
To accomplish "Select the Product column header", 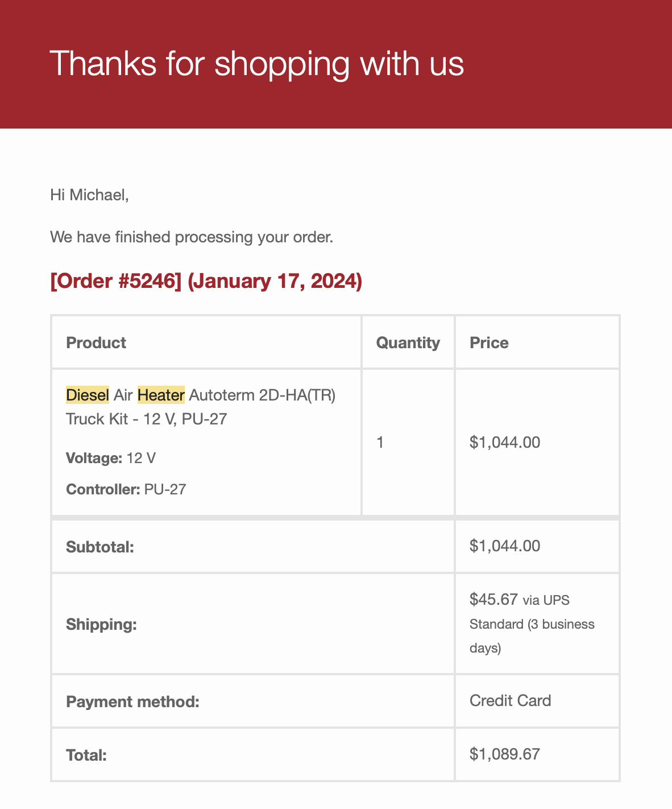I will [x=96, y=342].
